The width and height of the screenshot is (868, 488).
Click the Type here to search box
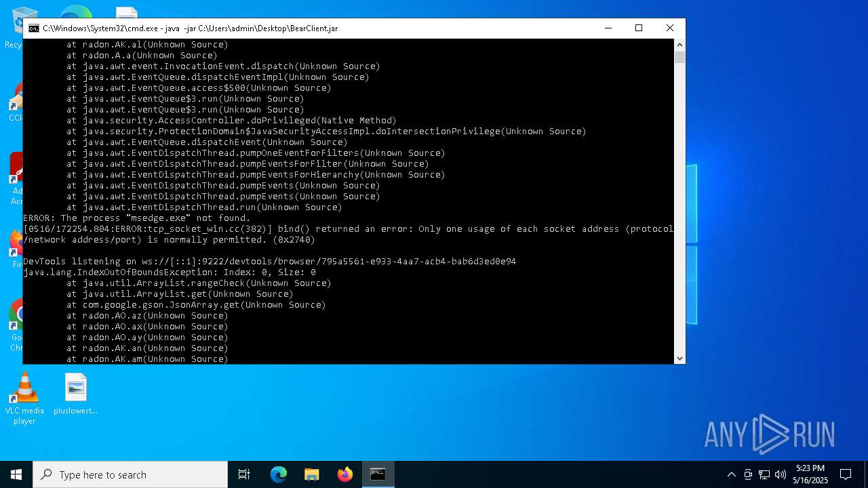(130, 474)
